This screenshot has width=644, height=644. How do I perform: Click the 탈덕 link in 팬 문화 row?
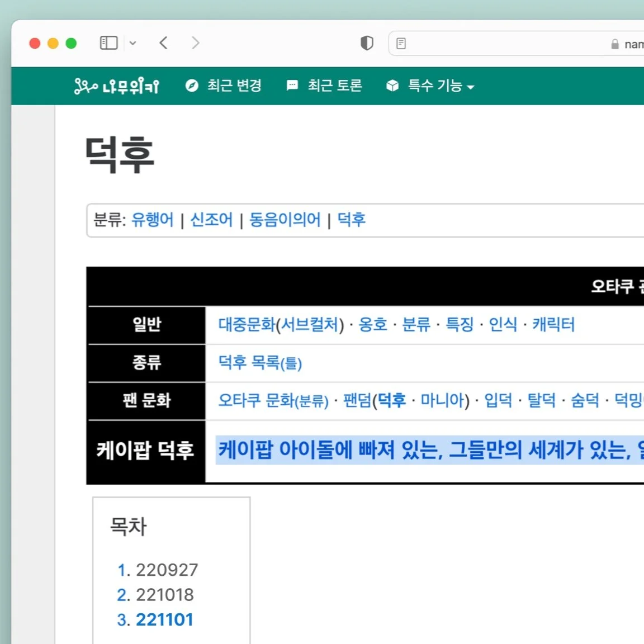[x=540, y=401]
